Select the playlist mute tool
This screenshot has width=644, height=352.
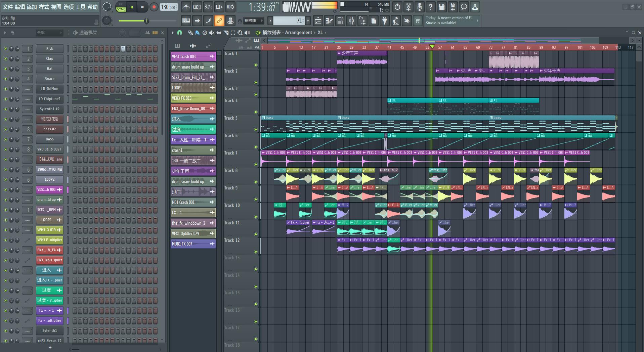click(x=212, y=33)
